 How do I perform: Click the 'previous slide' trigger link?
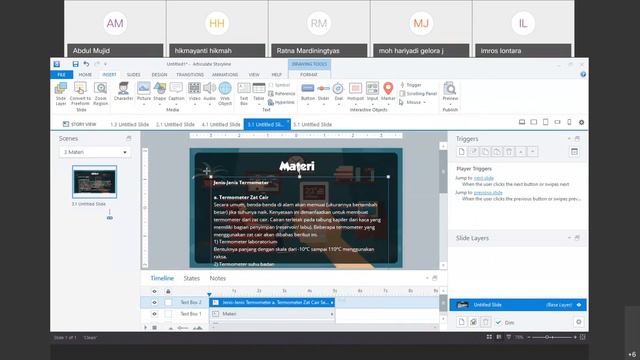pyautogui.click(x=488, y=192)
